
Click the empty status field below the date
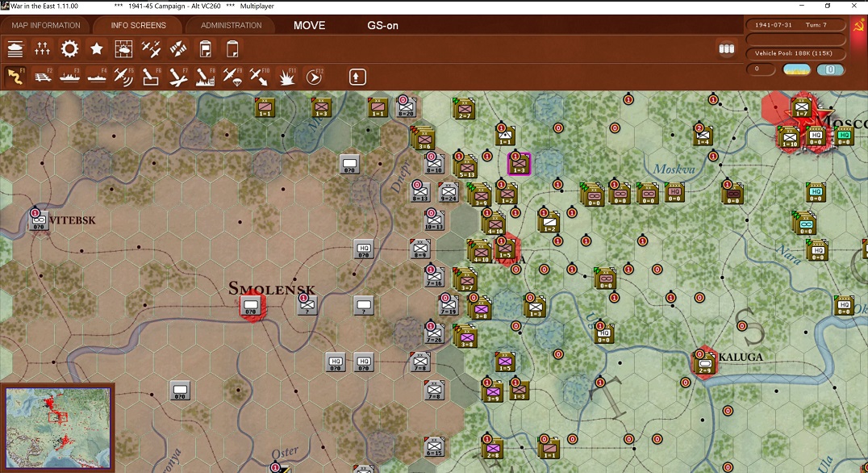coord(796,40)
